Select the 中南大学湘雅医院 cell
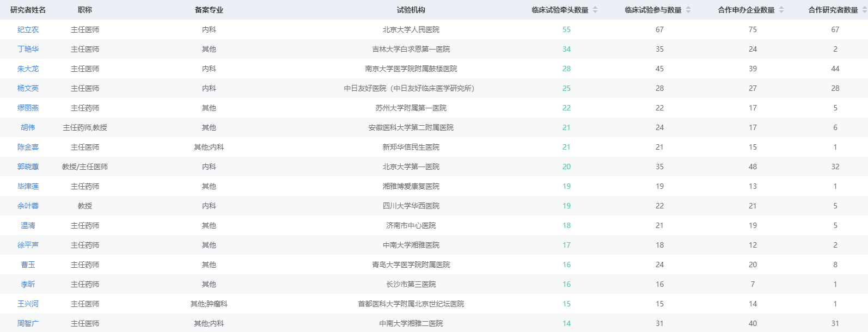Image resolution: width=868 pixels, height=332 pixels. [x=411, y=245]
